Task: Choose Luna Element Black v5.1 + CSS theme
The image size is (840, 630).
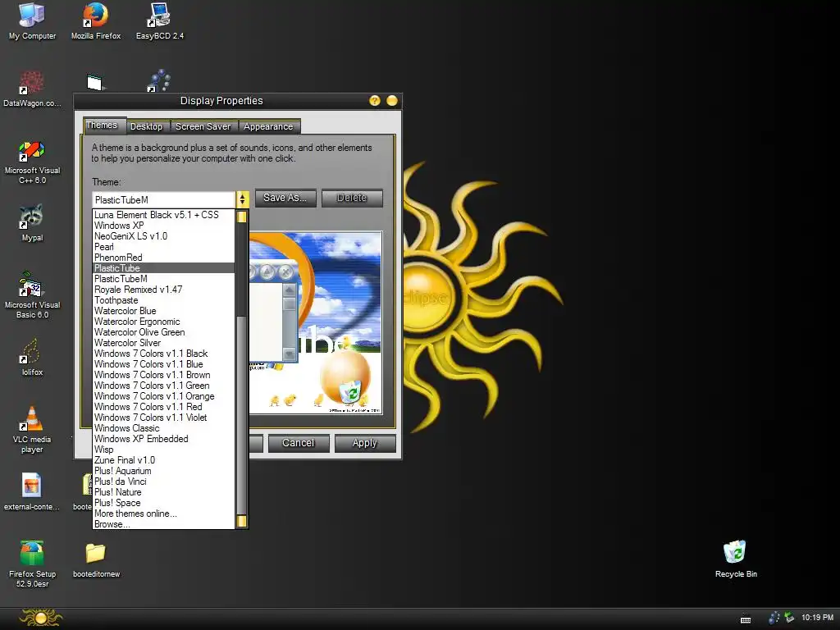Action: (163, 215)
